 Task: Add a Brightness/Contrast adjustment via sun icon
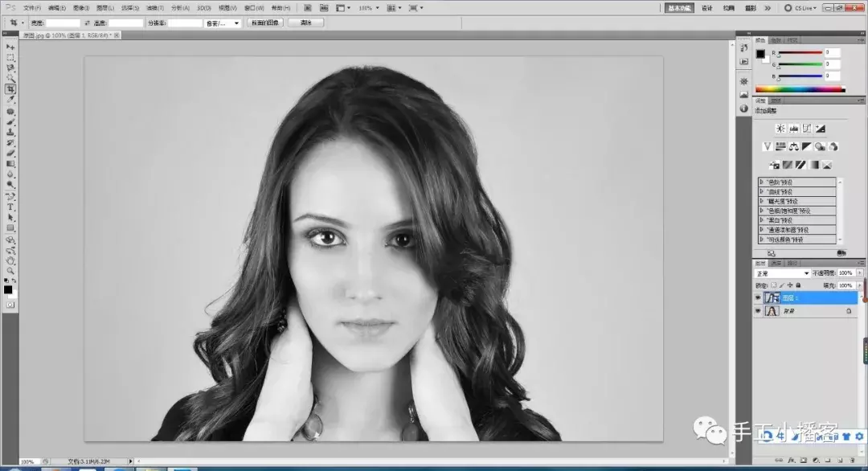coord(780,129)
